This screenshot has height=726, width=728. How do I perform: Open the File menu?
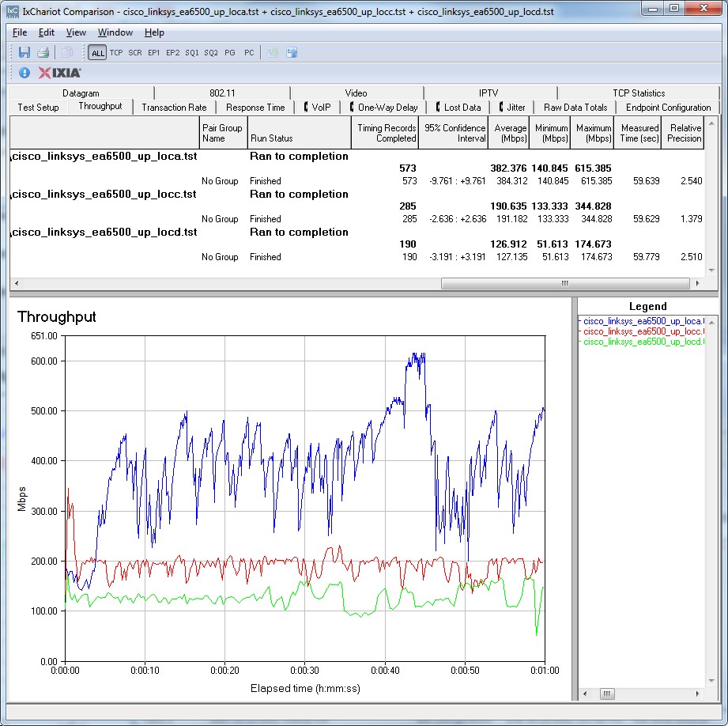20,32
